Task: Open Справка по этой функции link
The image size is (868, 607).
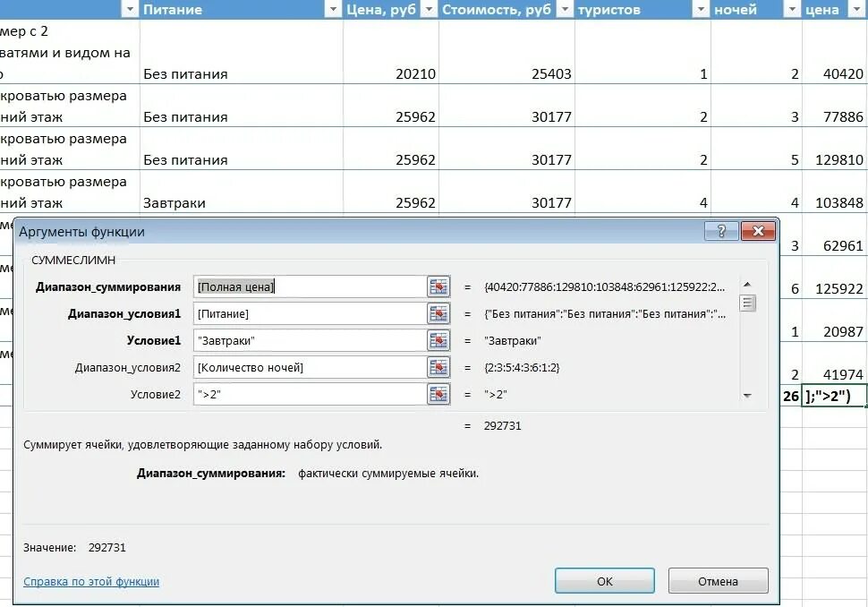Action: click(91, 582)
